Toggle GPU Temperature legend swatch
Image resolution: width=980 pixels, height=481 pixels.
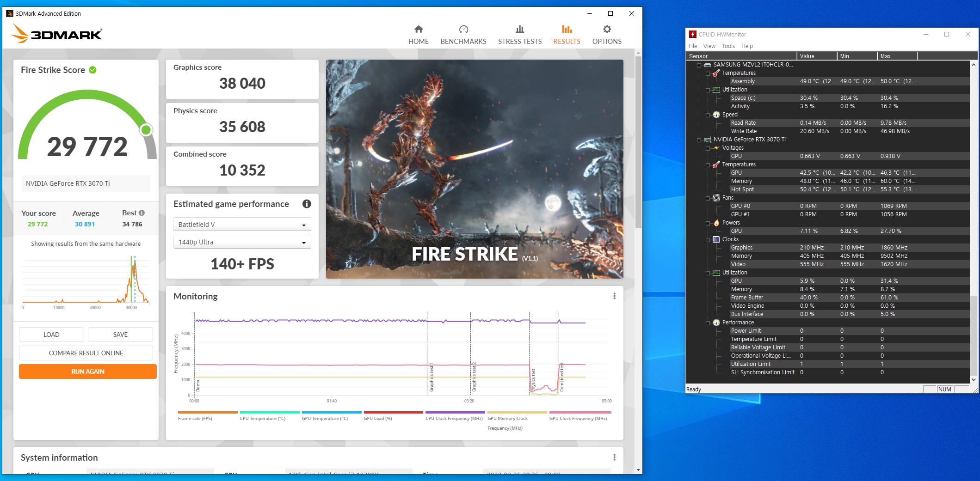point(332,412)
